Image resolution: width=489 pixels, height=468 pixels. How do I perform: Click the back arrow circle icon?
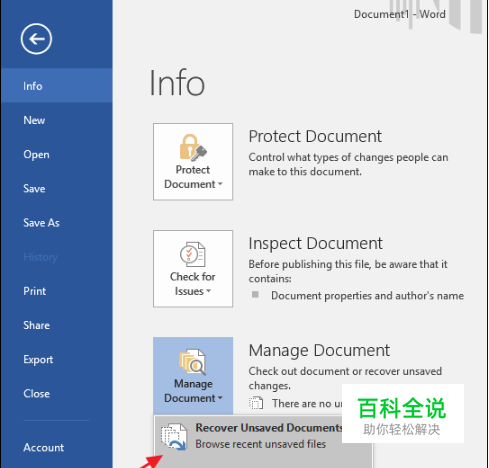tap(36, 39)
